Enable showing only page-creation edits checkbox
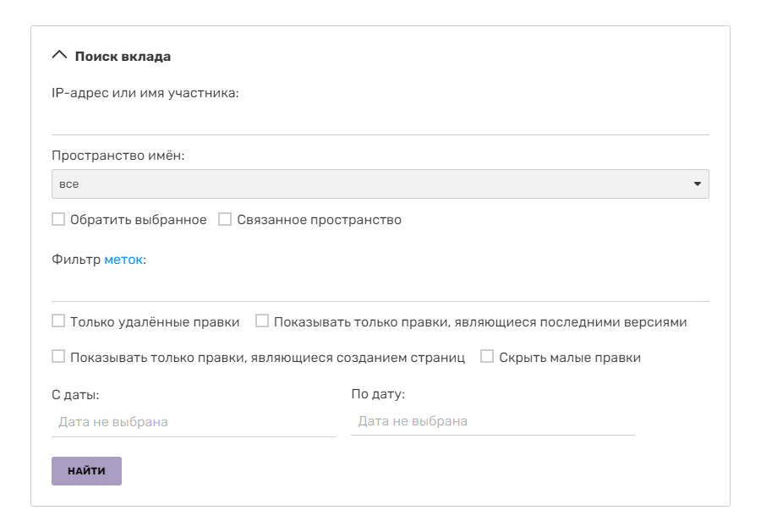 coord(58,357)
